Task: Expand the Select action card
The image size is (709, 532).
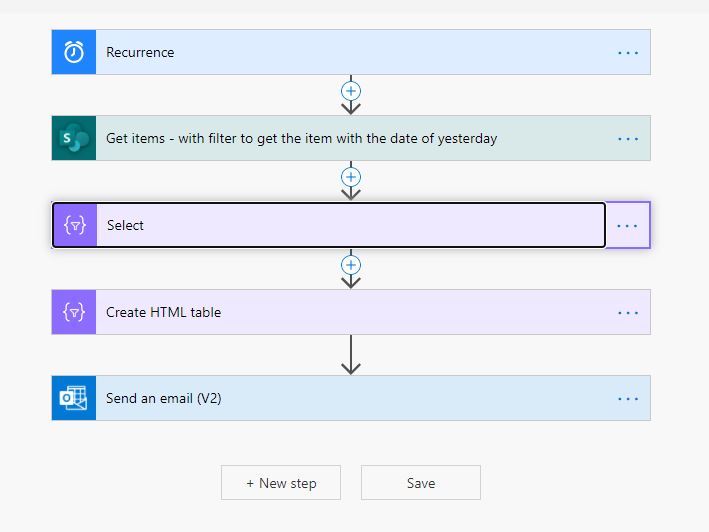Action: tap(329, 225)
